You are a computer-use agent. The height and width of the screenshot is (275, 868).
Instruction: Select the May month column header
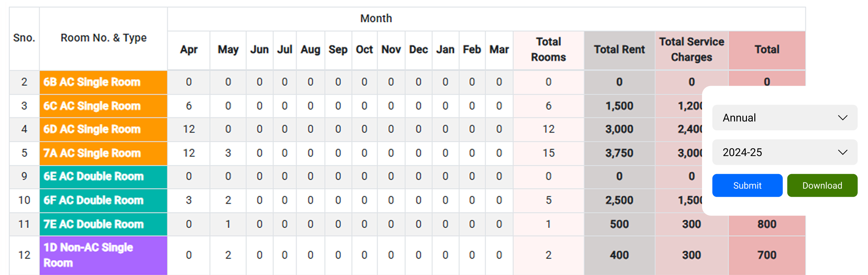tap(228, 49)
